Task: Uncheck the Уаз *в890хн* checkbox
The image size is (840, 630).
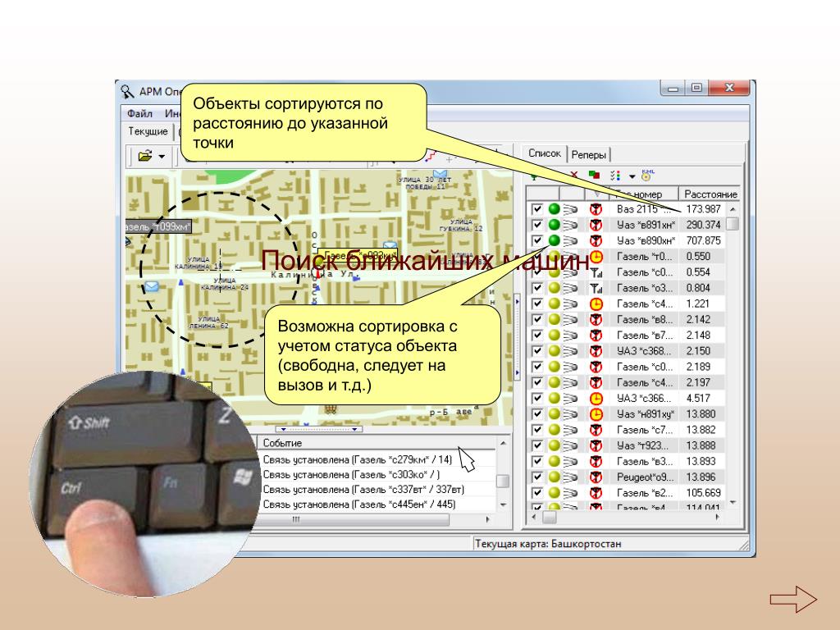Action: point(536,240)
